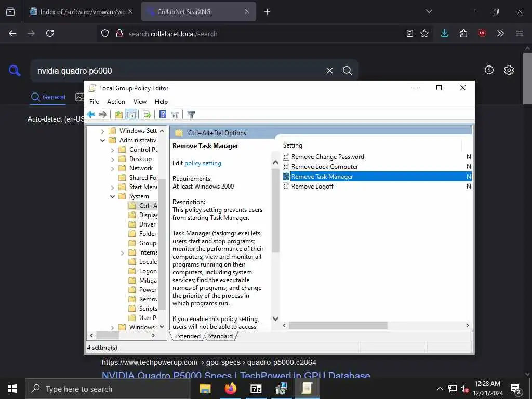
Task: Click the Export List toolbar icon
Action: [x=147, y=115]
